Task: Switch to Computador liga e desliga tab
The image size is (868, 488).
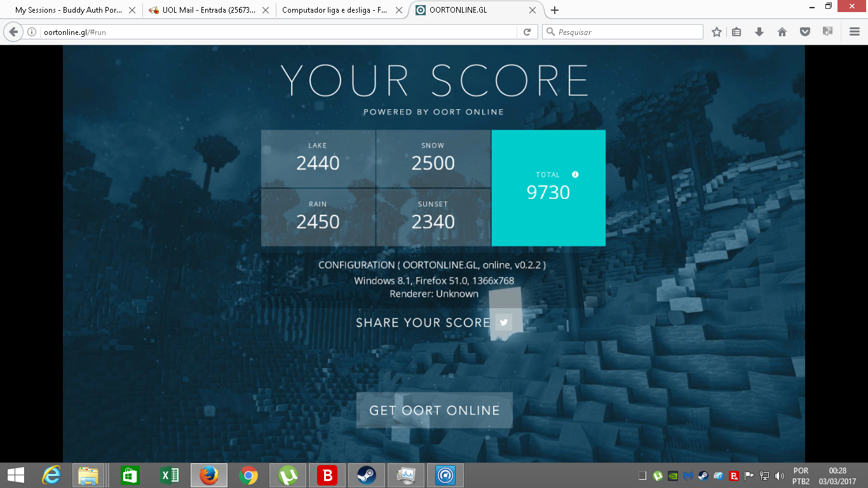Action: point(335,10)
